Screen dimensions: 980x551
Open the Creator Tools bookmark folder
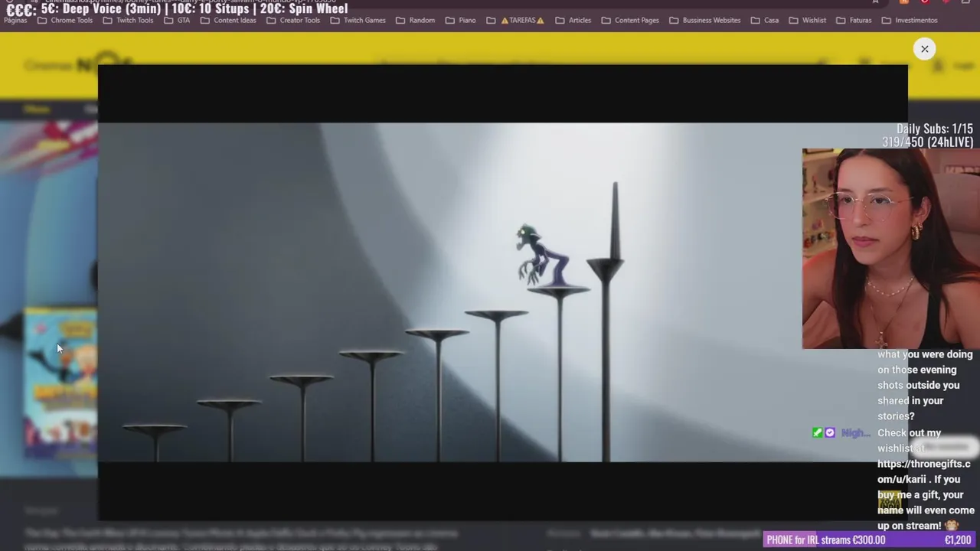293,20
